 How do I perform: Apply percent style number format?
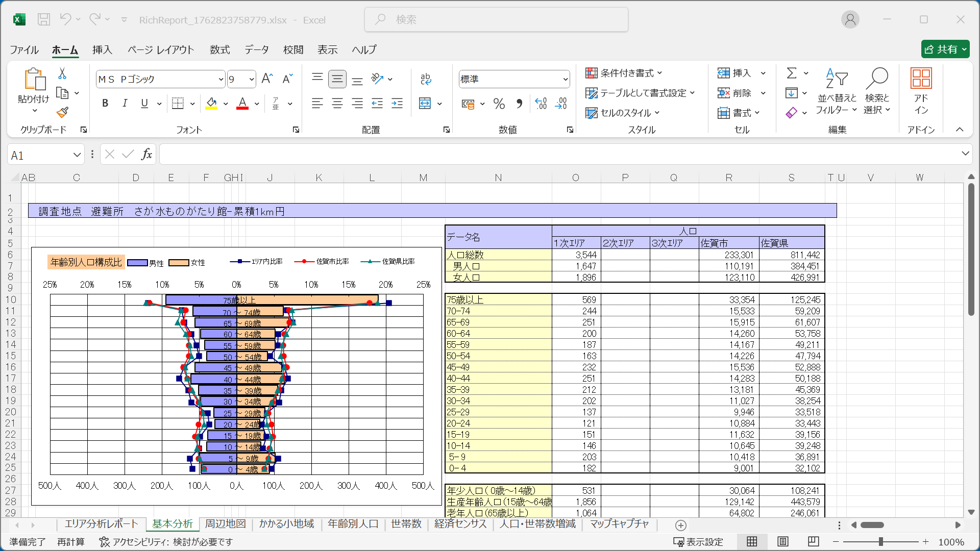pyautogui.click(x=499, y=104)
